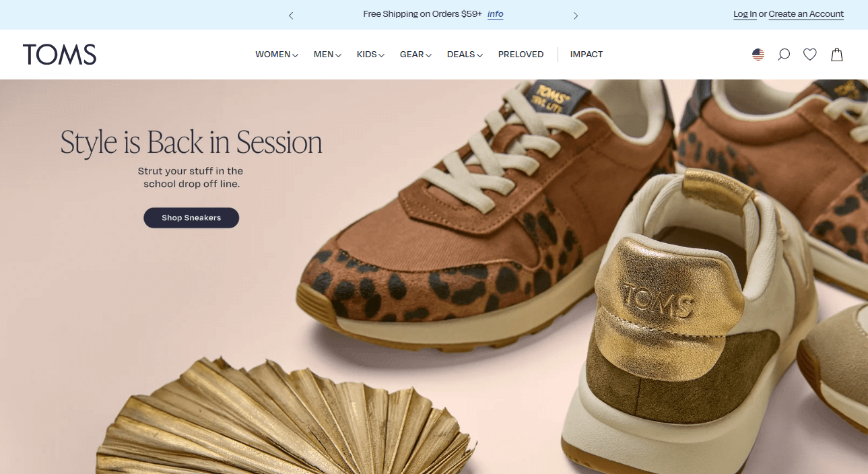868x474 pixels.
Task: Open the IMPACT menu item
Action: click(587, 55)
